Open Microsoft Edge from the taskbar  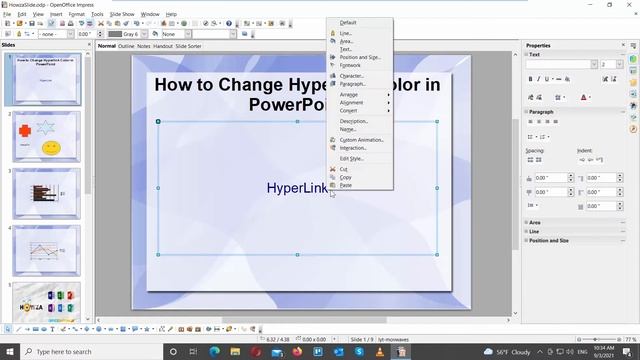tap(214, 351)
